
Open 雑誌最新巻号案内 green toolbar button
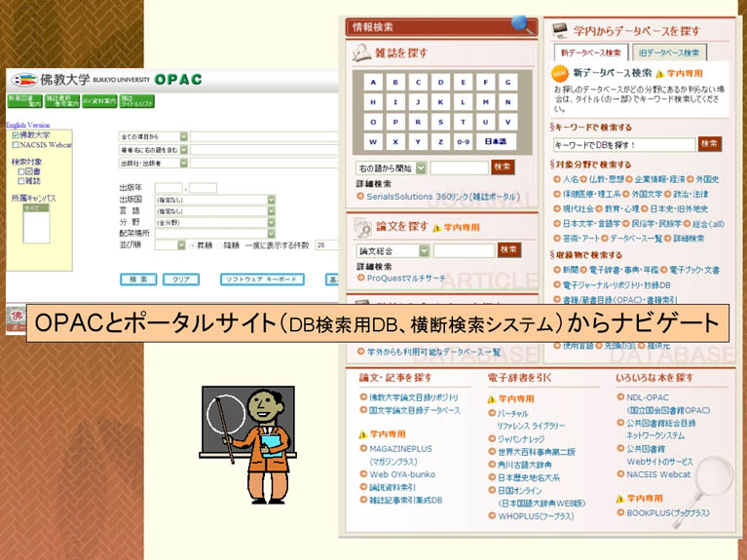[x=62, y=101]
